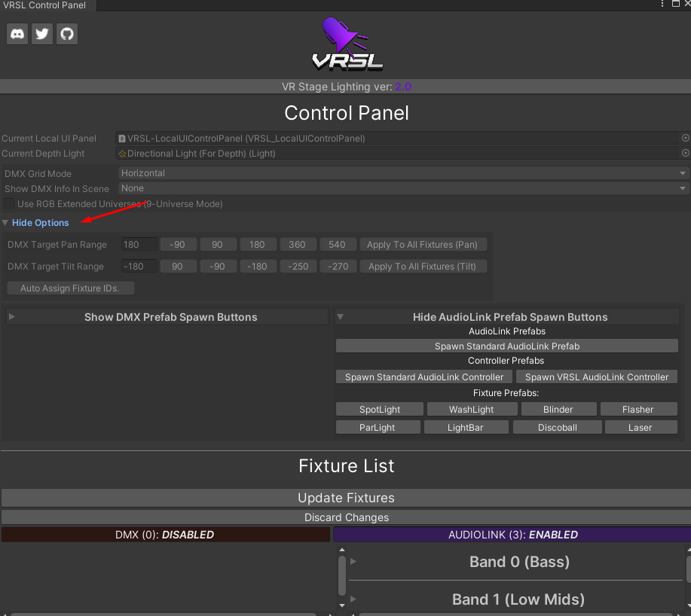Expand the Band 1 (Low Mids) foldout
Image resolution: width=691 pixels, height=616 pixels.
[353, 599]
